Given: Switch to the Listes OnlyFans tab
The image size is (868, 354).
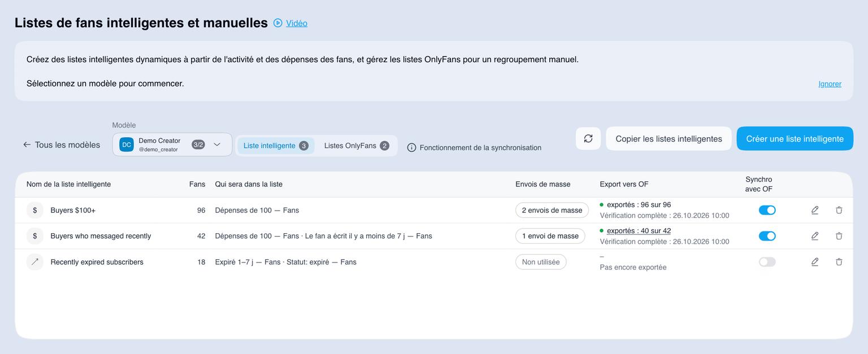Looking at the screenshot, I should pyautogui.click(x=356, y=146).
